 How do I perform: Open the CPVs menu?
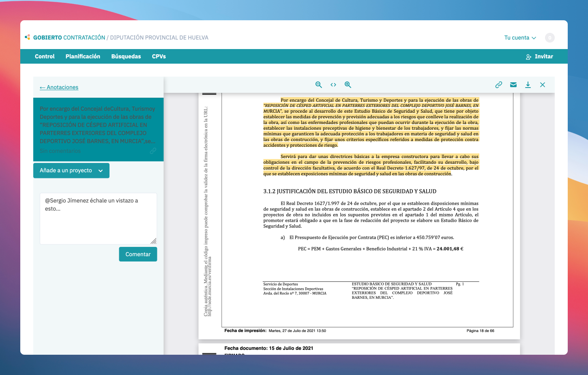click(x=159, y=56)
